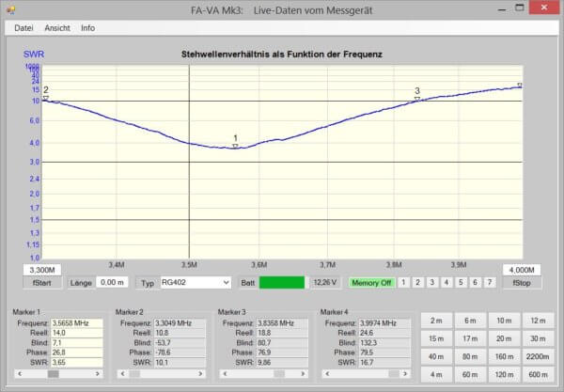Screen dimensions: 564x392
Task: Open the Datei menu
Action: click(23, 28)
